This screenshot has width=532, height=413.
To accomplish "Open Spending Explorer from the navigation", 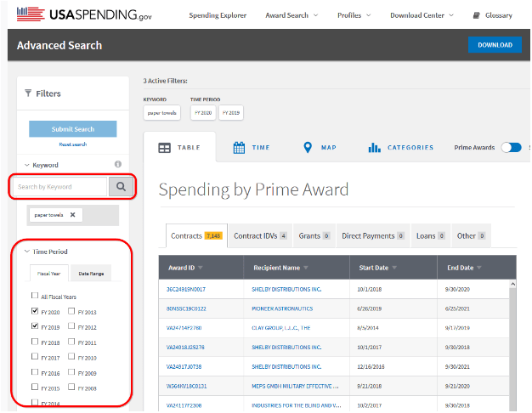I will (218, 15).
